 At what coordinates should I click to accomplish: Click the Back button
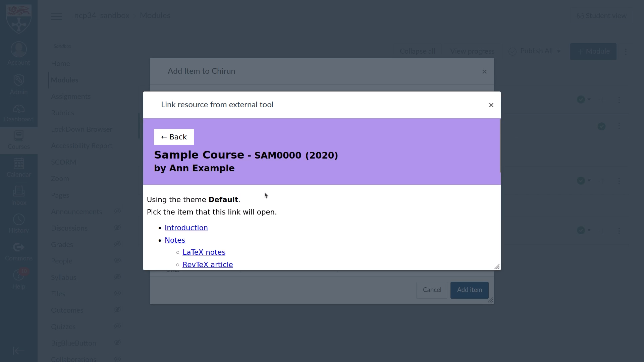pos(174,136)
